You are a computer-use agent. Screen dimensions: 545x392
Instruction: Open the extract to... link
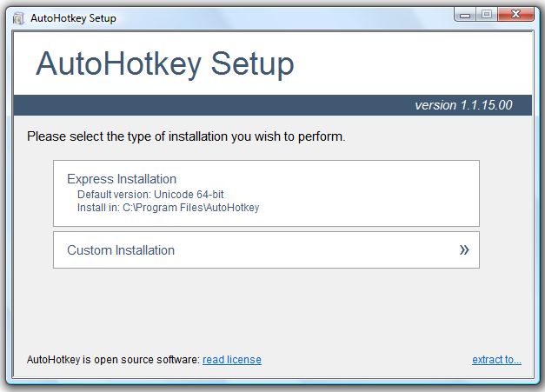[496, 359]
